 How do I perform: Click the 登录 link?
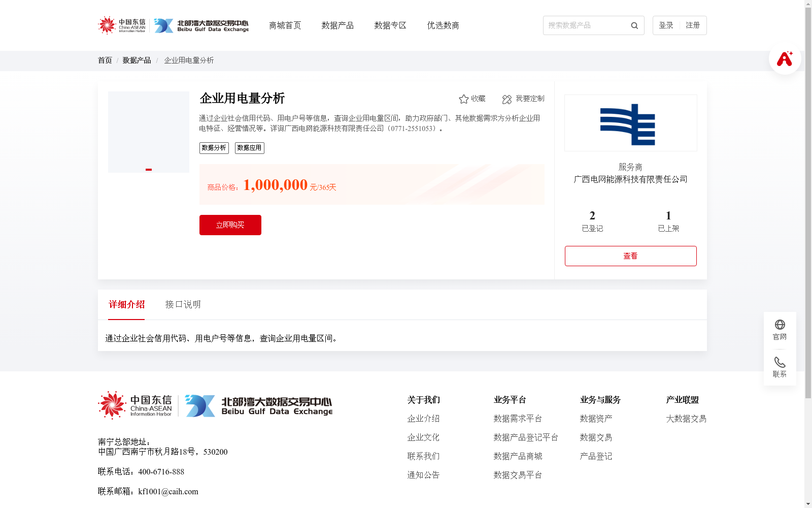pyautogui.click(x=666, y=25)
